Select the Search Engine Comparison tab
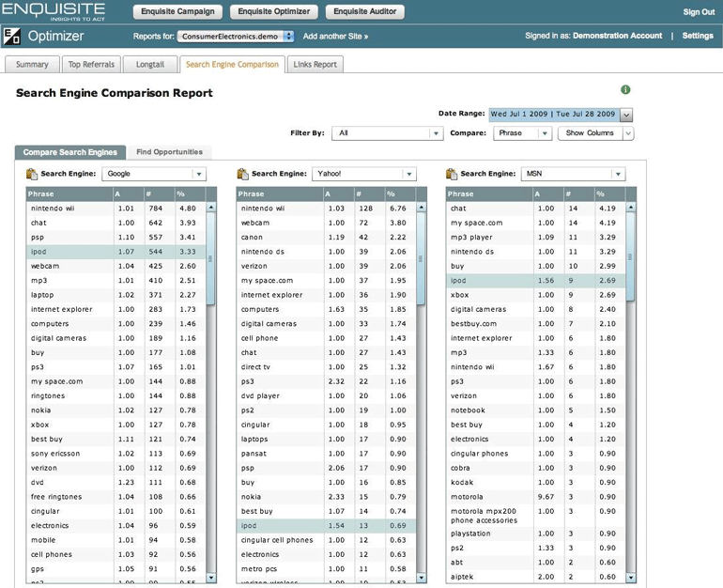723x588 pixels. pos(233,65)
